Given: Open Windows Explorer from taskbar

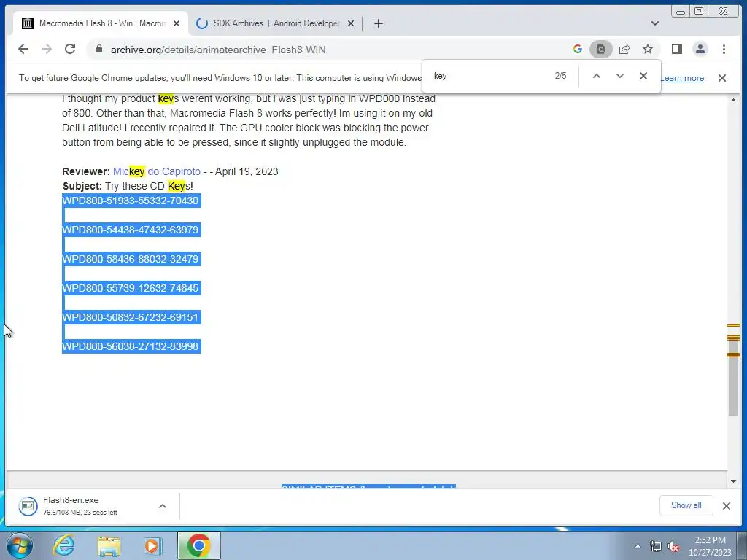Looking at the screenshot, I should [109, 545].
